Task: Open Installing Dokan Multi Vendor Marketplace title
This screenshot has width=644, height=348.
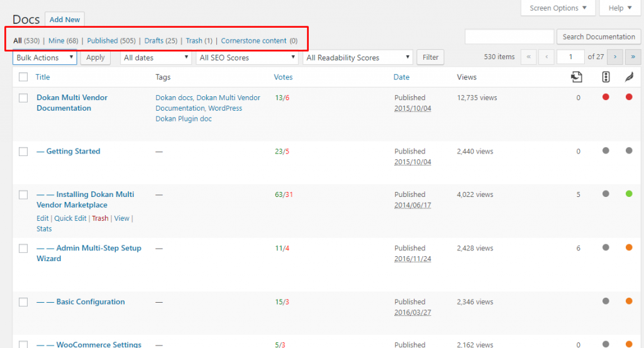Action: tap(86, 199)
